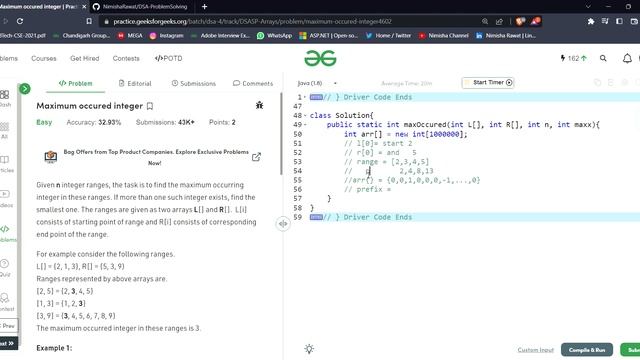Screen dimensions: 640x360
Task: Click the GeeksforGeeks logo
Action: 320,58
